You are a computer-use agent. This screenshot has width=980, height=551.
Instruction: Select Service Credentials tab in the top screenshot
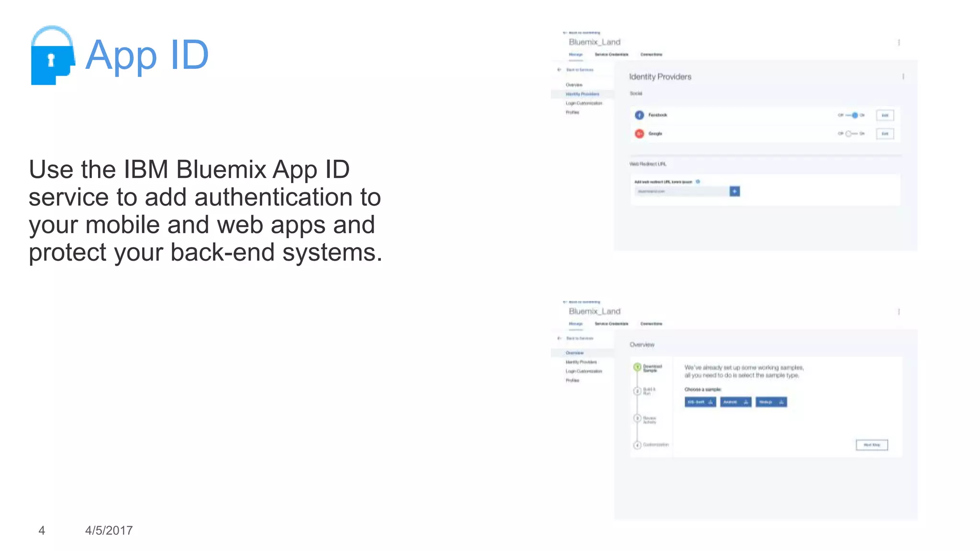click(x=611, y=55)
